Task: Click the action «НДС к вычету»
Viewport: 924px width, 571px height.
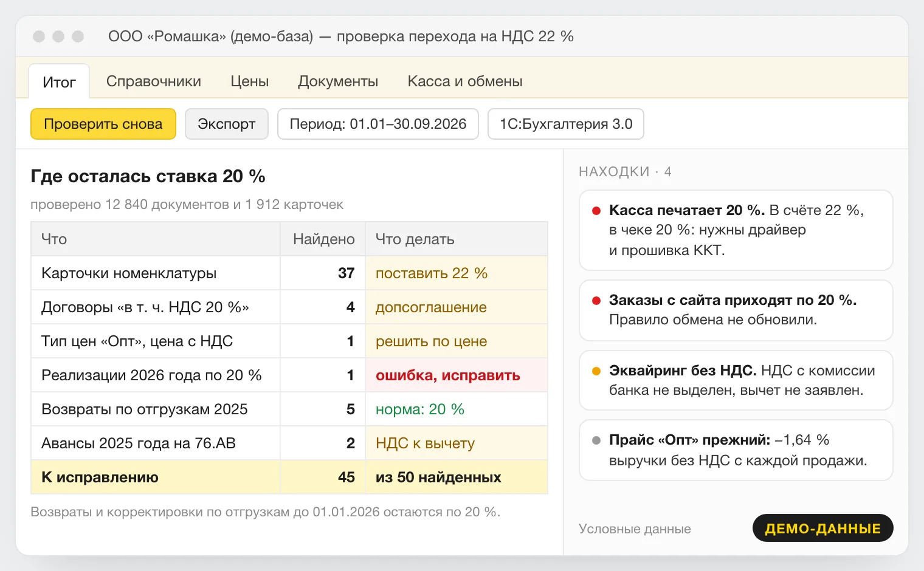Action: [x=425, y=443]
